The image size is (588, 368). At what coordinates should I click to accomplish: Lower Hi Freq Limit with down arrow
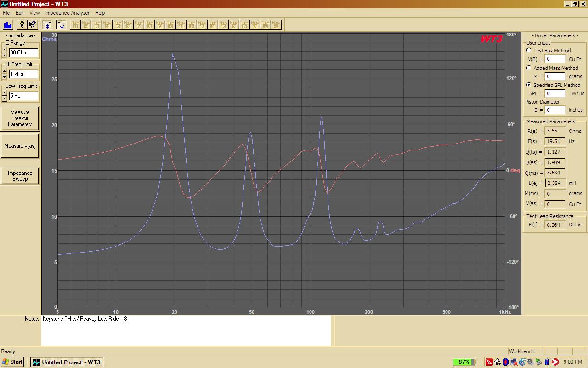tap(5, 76)
